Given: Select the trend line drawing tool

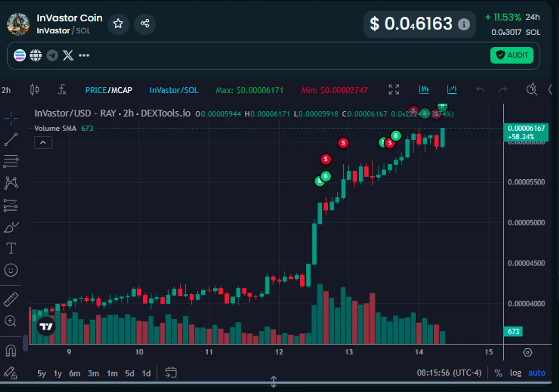Looking at the screenshot, I should coord(11,139).
